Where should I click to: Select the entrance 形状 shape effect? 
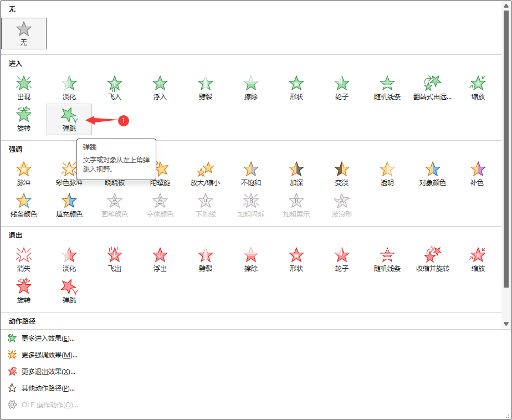point(296,88)
